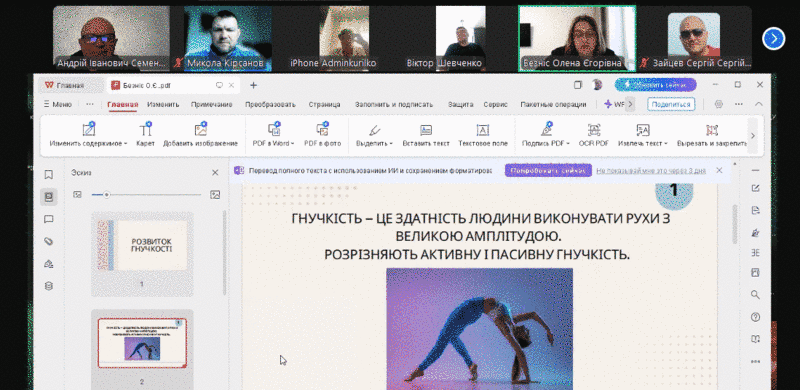800x390 pixels.
Task: Choose the Карет tool in ribbon
Action: (x=145, y=135)
